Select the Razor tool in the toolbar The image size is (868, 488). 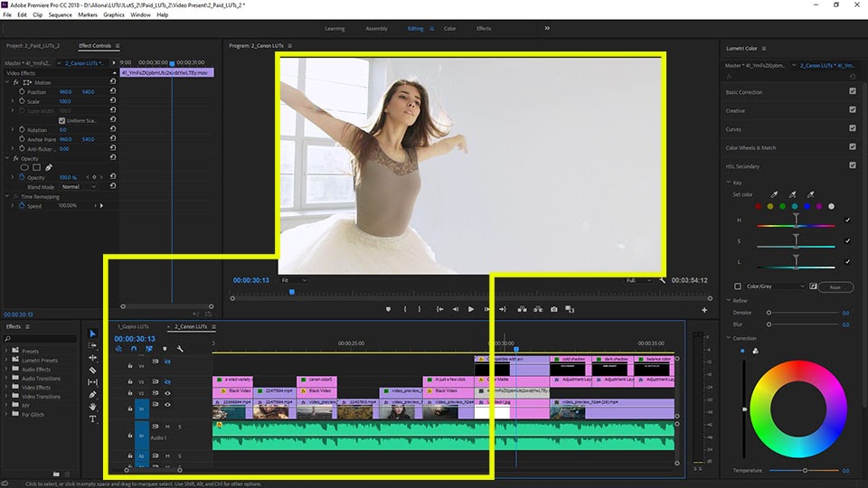pyautogui.click(x=92, y=370)
